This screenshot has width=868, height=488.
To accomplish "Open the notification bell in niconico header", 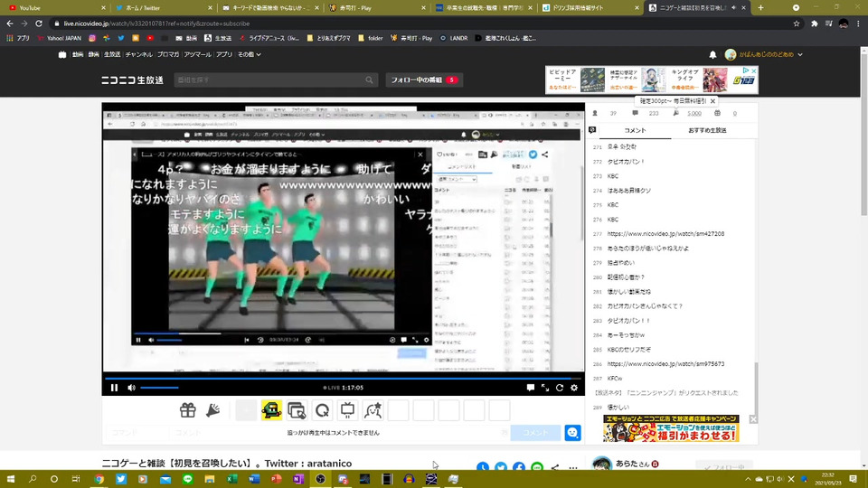I will pos(712,54).
